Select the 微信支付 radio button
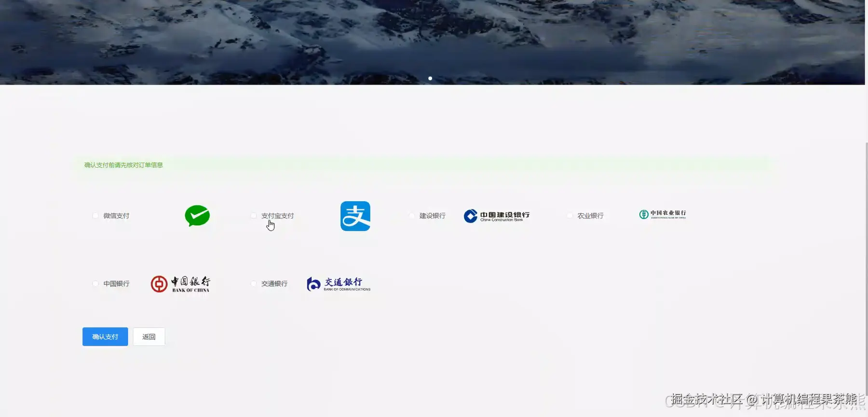The height and width of the screenshot is (417, 868). [95, 216]
